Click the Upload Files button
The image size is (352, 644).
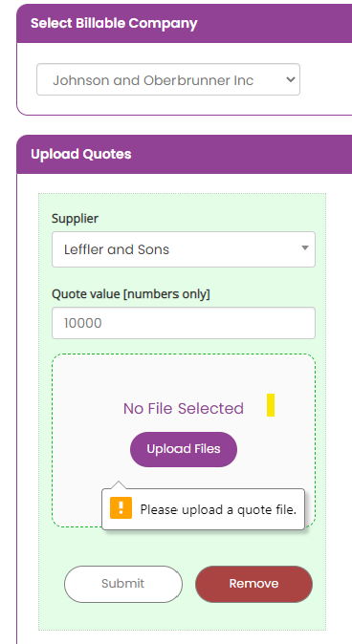184,449
